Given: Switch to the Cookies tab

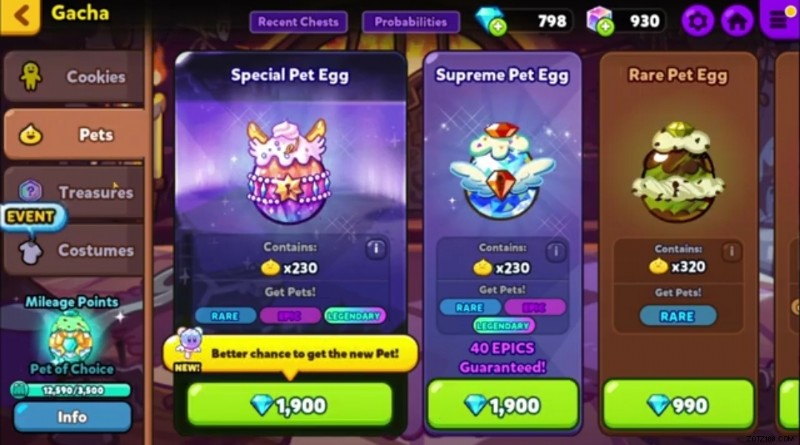Looking at the screenshot, I should click(74, 77).
